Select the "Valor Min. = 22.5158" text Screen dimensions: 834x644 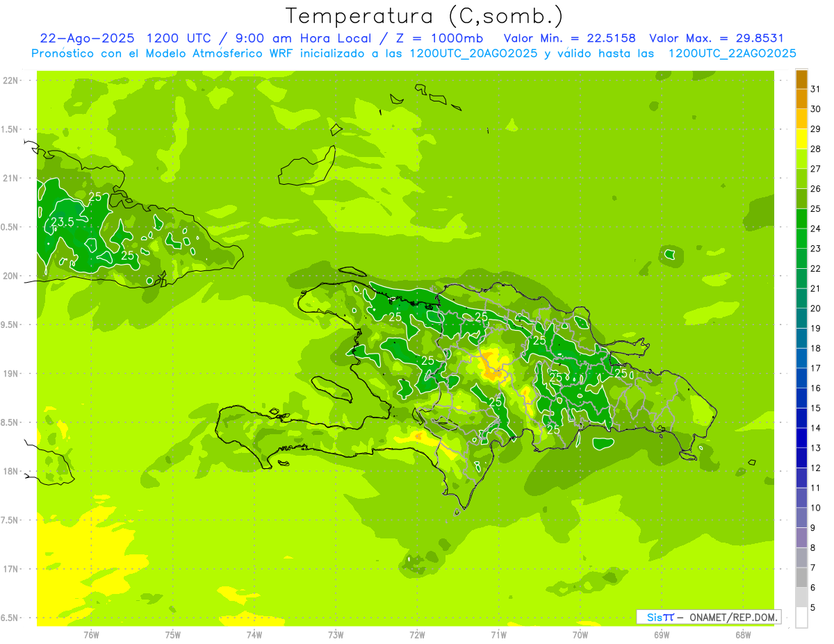(x=569, y=38)
